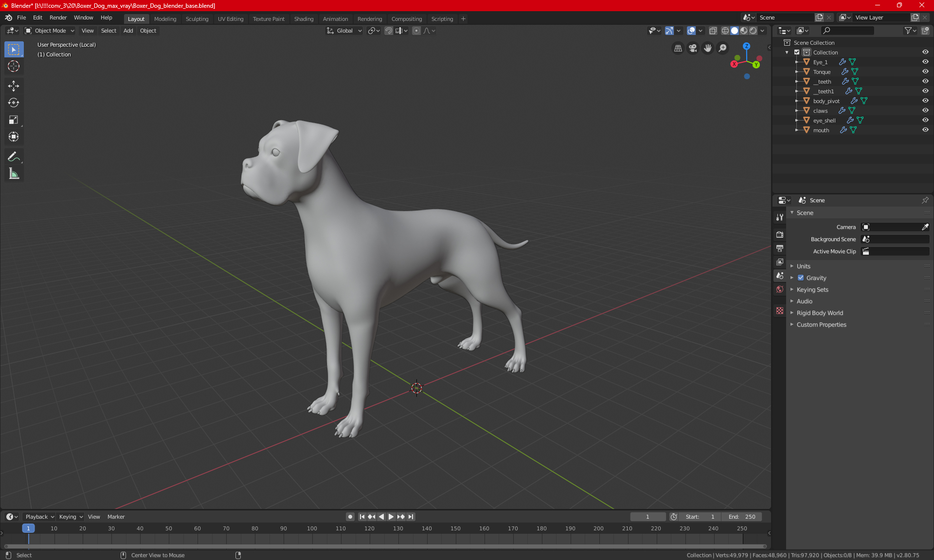Disable the Gravity checkbox
The image size is (934, 560).
(x=801, y=278)
